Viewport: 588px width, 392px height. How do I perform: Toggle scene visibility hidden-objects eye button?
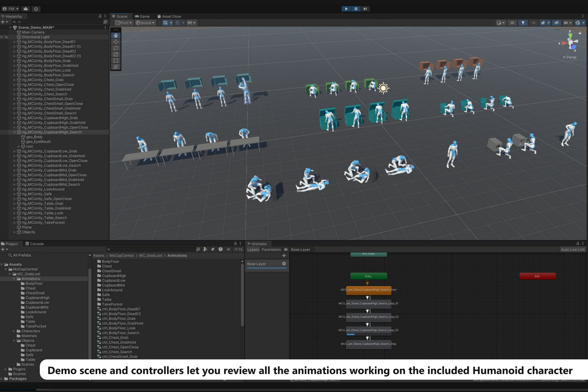[556, 23]
